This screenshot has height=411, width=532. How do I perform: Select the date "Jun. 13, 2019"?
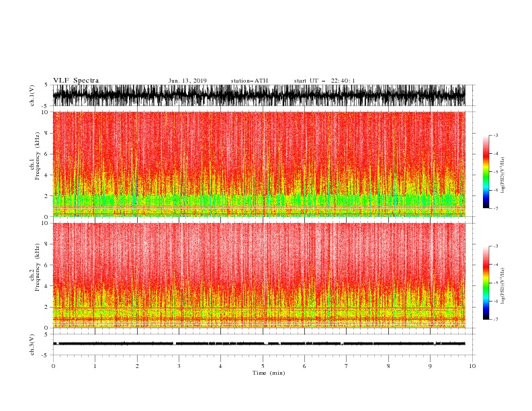[187, 81]
